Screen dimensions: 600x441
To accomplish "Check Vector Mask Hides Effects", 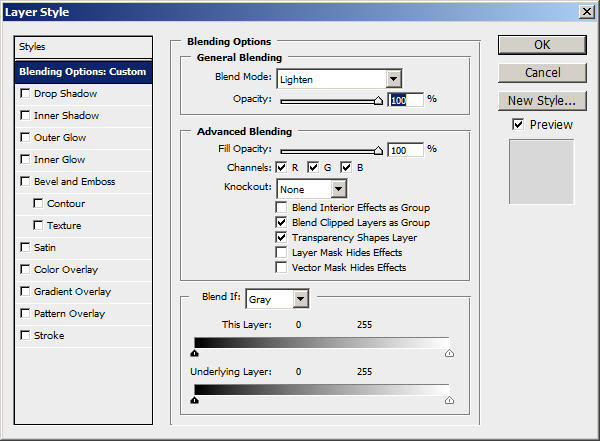I will (x=281, y=267).
